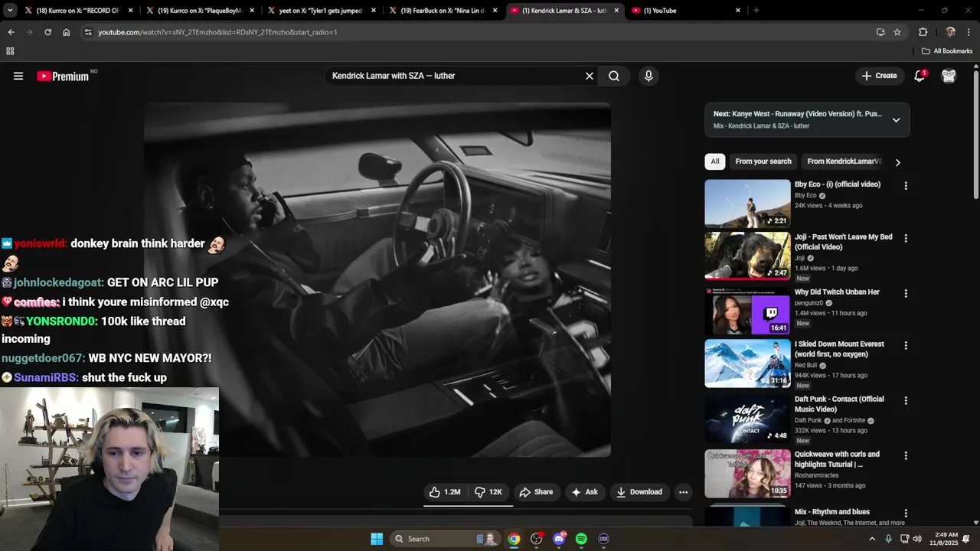Open options for Daft Punk Contact video

906,401
